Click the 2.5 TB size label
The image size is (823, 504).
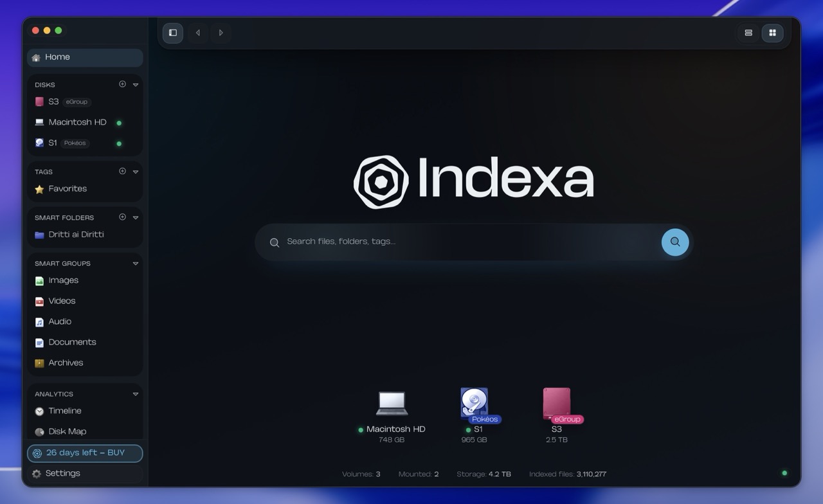tap(556, 440)
